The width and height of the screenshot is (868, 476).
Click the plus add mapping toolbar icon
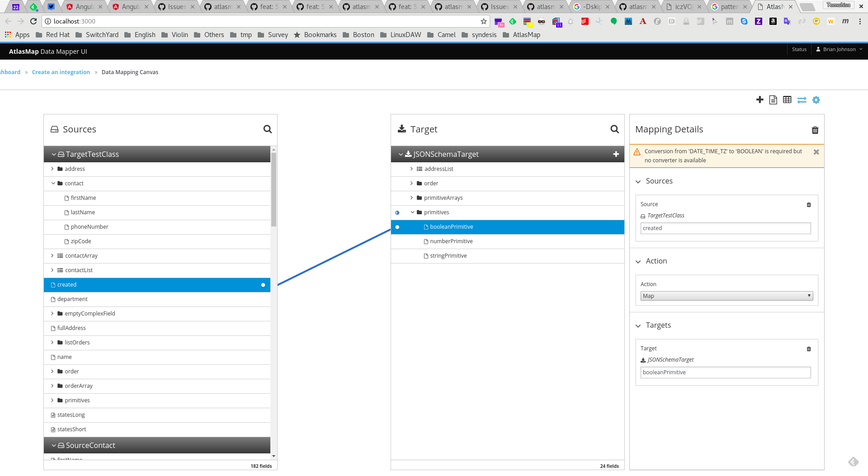(759, 99)
